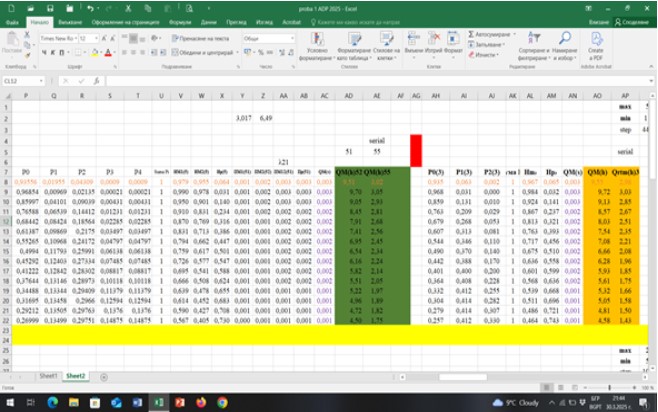The width and height of the screenshot is (658, 412).
Task: Click the Windows Start button on the taskbar
Action: pyautogui.click(x=12, y=401)
